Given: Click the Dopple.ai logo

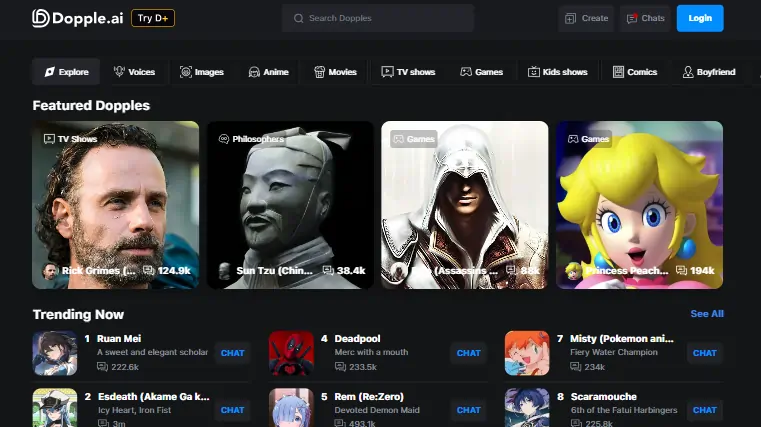Looking at the screenshot, I should pos(78,18).
